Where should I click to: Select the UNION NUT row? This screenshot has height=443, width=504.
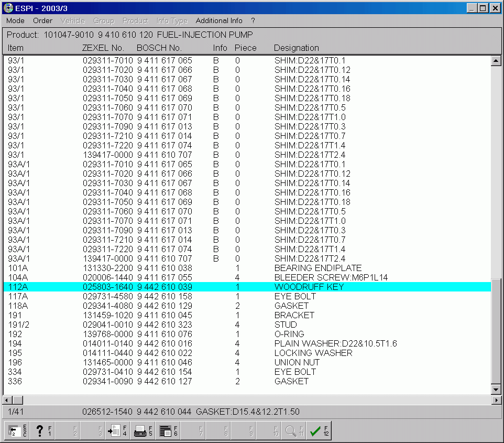click(x=247, y=362)
